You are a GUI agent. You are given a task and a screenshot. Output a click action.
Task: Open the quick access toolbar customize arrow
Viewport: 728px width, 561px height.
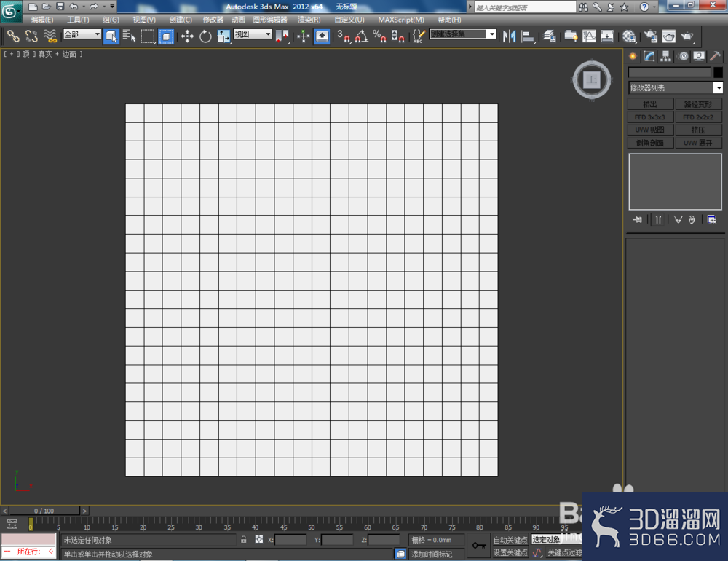tap(112, 6)
